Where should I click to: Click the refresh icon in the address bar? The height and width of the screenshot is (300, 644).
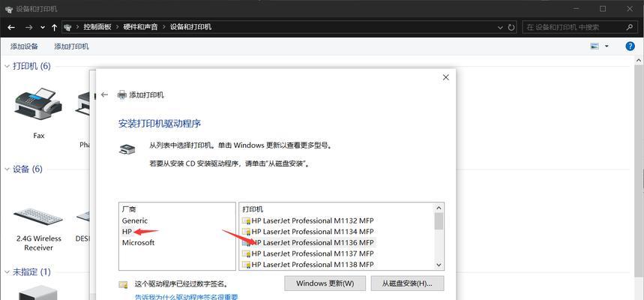click(x=511, y=28)
